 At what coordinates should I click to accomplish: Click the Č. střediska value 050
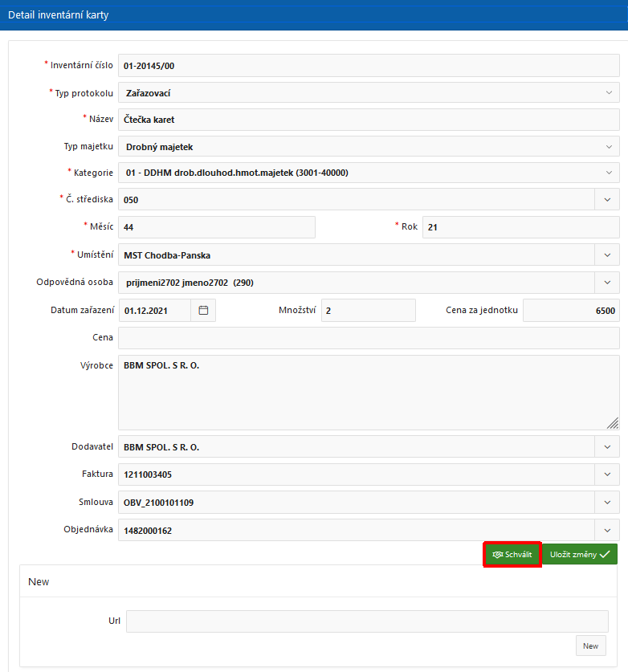[131, 200]
